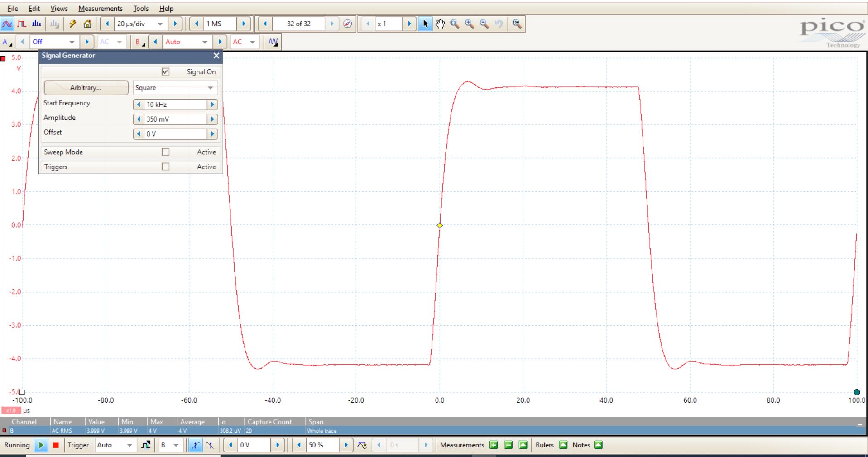Click the zoom out magnifier

[484, 24]
